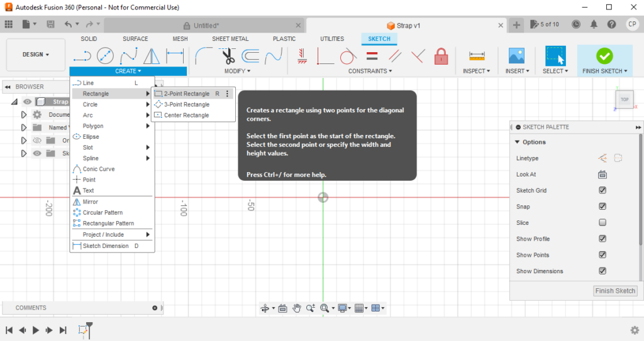Open the DESIGN workspace dropdown
This screenshot has height=341, width=644.
[36, 55]
